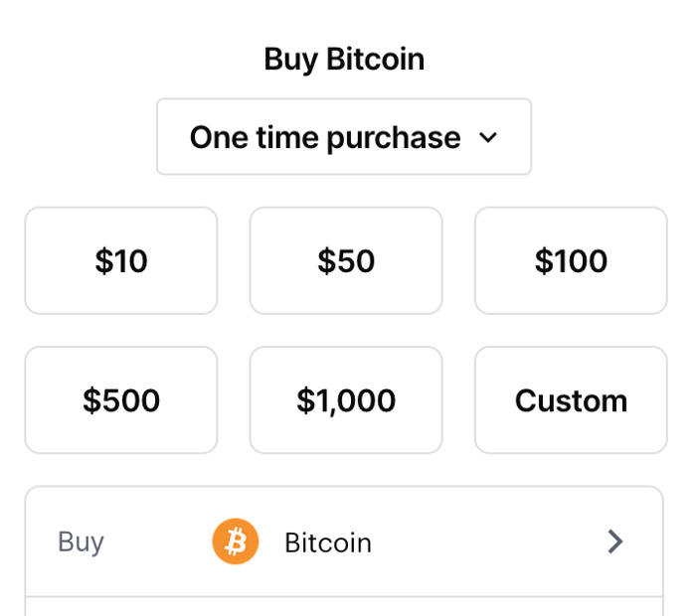
Task: Click the orange Bitcoin logo icon
Action: click(x=236, y=541)
